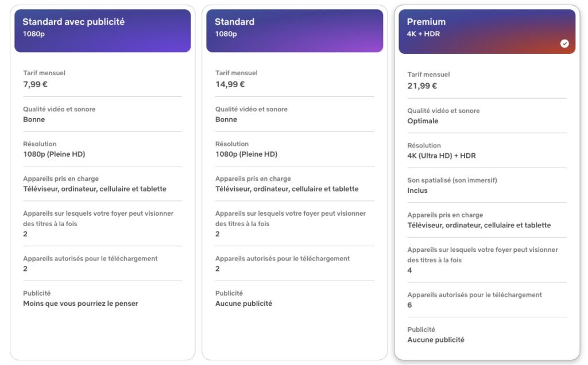Click the 7,99 € monthly price

point(36,84)
